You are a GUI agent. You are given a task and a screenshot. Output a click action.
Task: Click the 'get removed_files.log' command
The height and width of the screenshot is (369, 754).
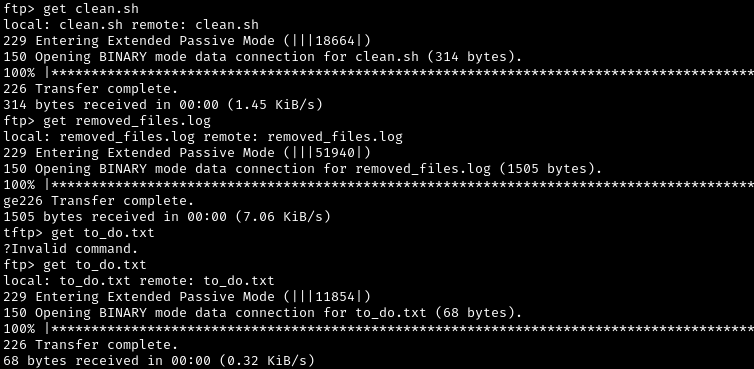[x=107, y=121]
